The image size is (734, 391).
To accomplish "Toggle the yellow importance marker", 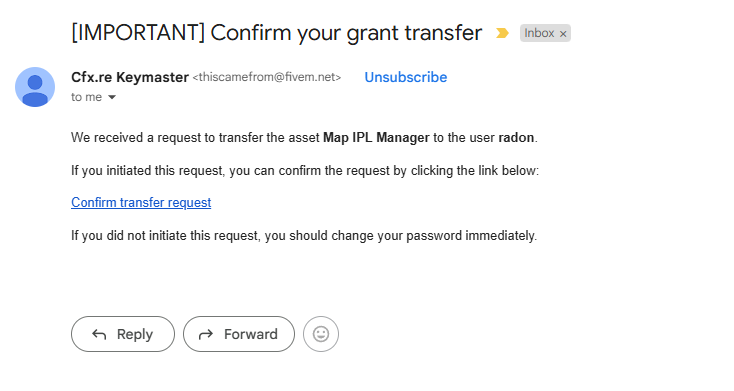I will click(x=502, y=33).
